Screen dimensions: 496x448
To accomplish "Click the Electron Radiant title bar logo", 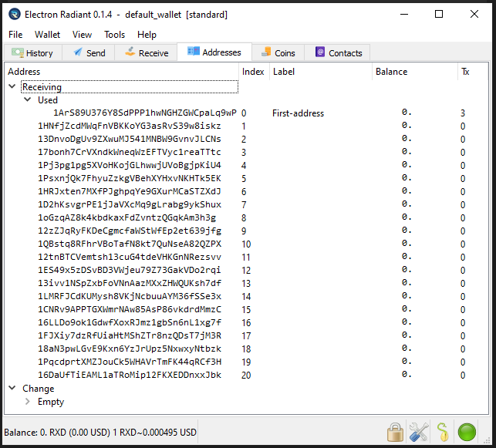I will point(14,14).
